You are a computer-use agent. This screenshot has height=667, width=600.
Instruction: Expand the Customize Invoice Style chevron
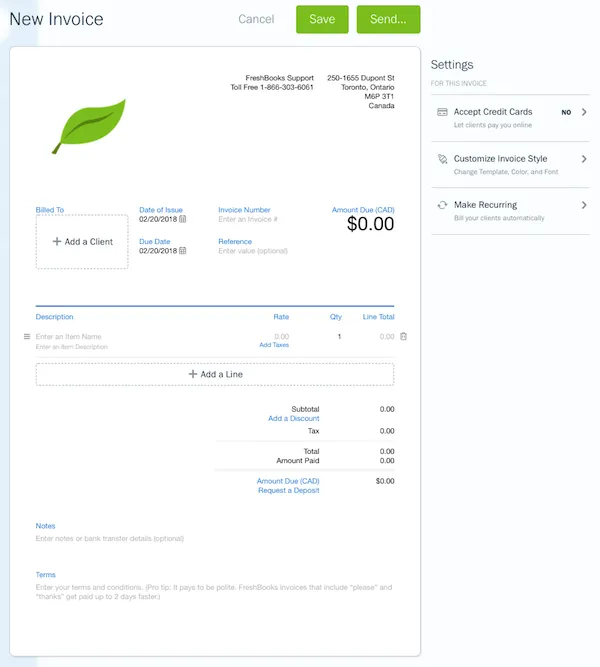coord(584,159)
